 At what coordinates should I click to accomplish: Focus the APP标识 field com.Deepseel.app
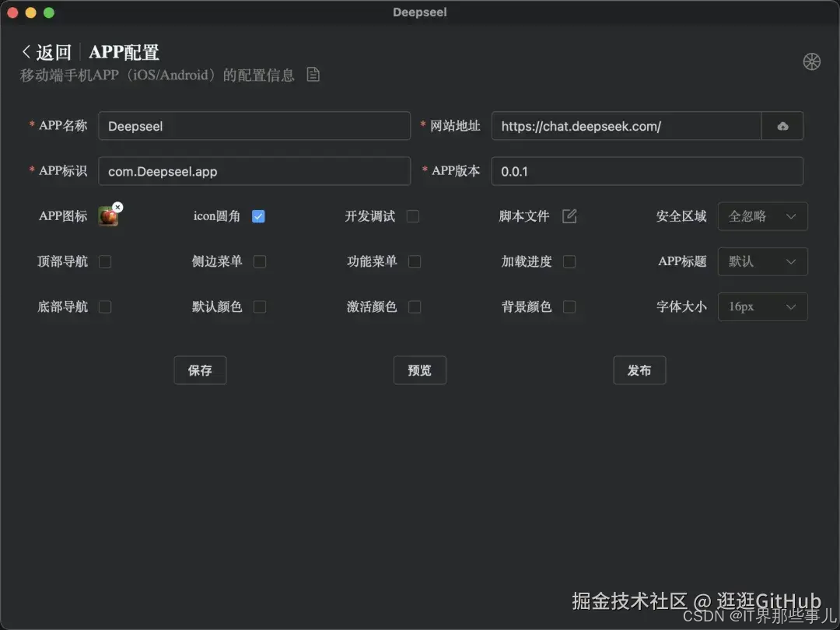[254, 171]
